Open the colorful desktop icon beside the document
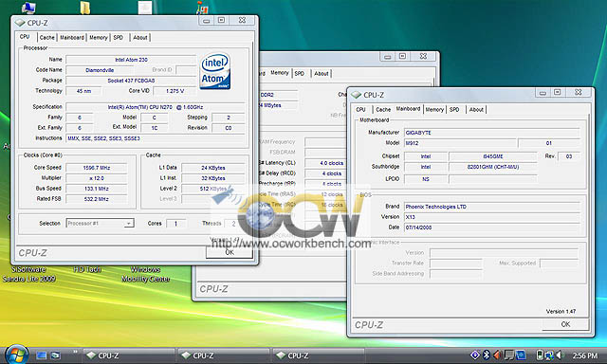Image resolution: width=607 pixels, height=364 pixels. click(202, 8)
